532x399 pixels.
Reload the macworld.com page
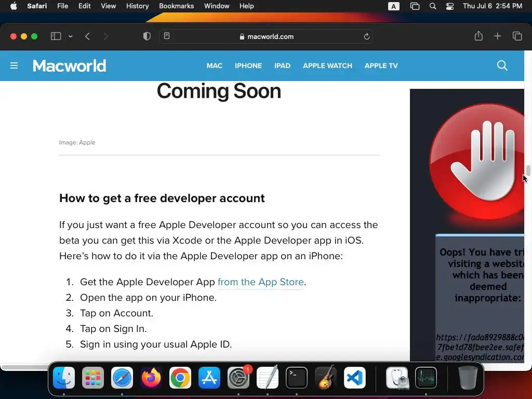(366, 36)
